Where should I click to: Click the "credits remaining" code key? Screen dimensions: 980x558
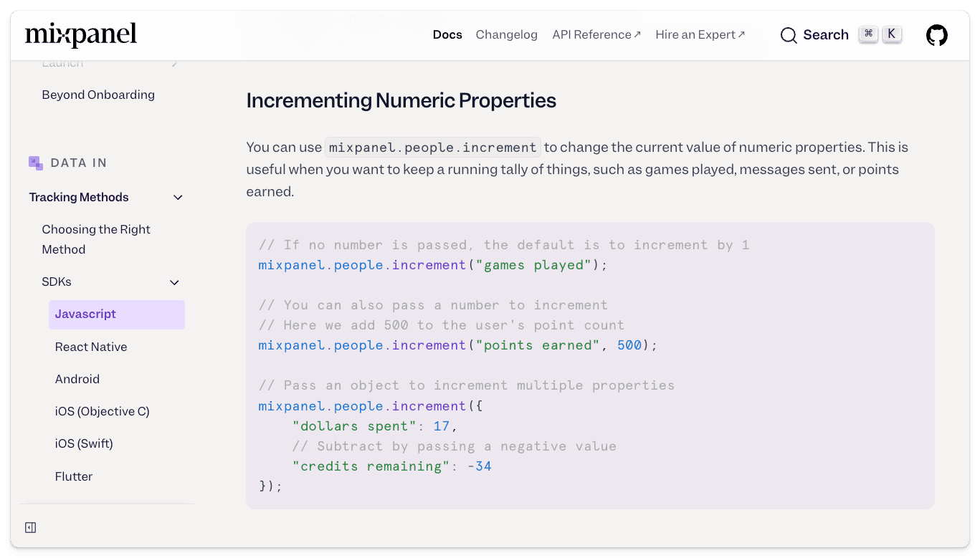pyautogui.click(x=371, y=466)
